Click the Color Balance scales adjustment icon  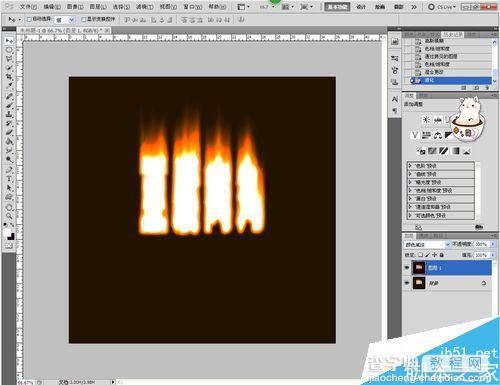coord(438,135)
